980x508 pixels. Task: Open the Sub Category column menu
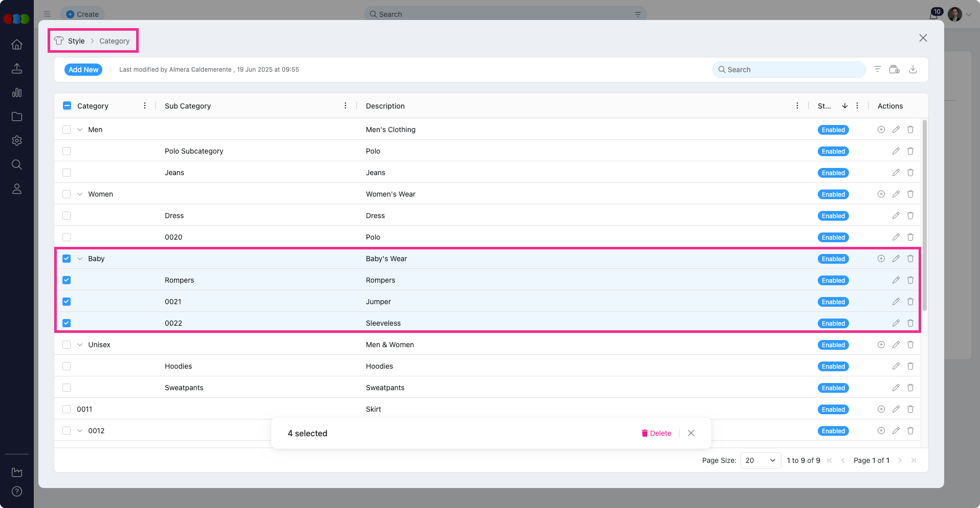click(x=345, y=105)
